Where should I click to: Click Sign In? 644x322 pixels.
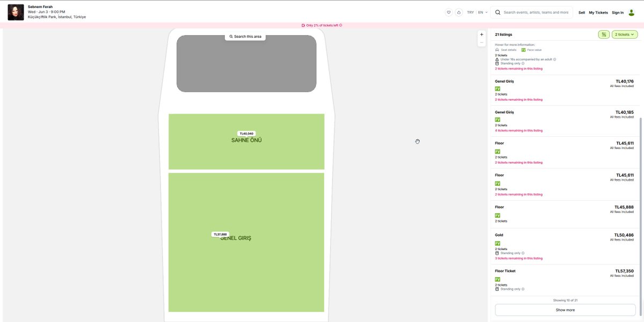[x=618, y=12]
